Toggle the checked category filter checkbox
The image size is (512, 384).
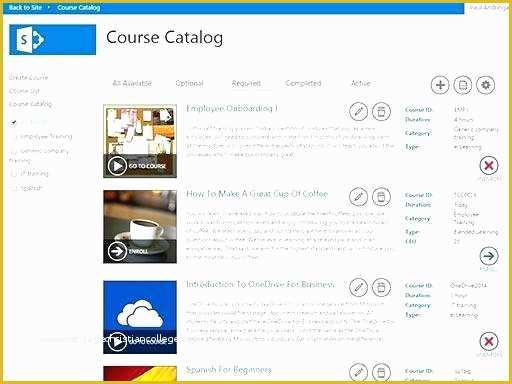point(14,123)
